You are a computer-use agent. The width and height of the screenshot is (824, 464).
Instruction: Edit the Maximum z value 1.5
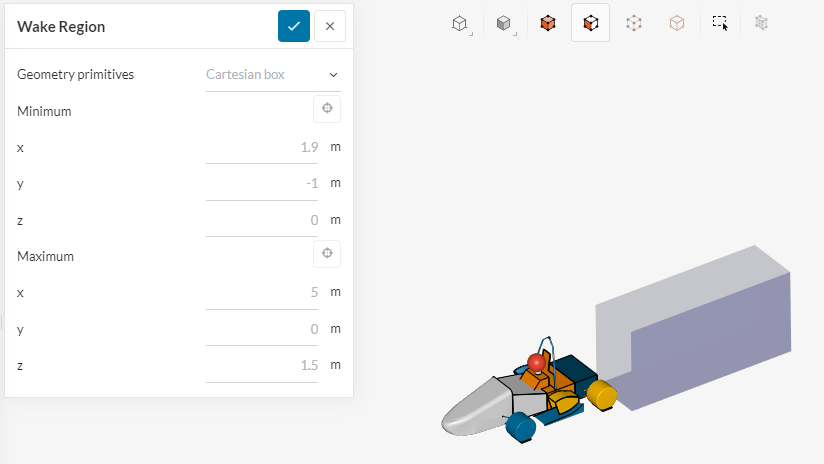pos(262,365)
